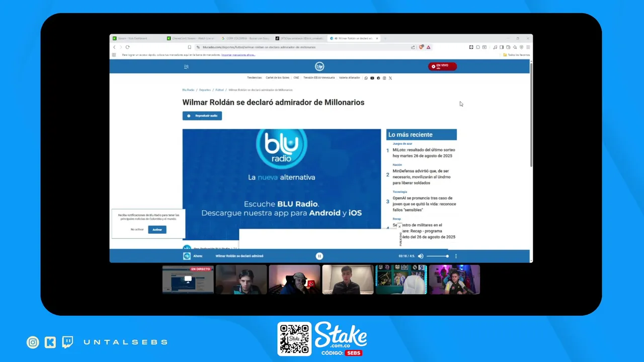Click the Importar marcadores ahora link
The height and width of the screenshot is (362, 644).
coord(238,55)
